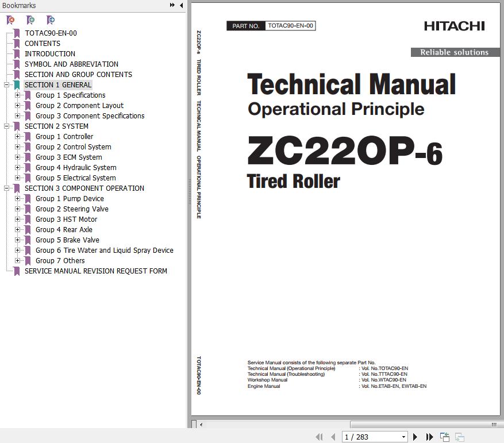Click the part number TOTAC90-EN-00 on the cover

pos(290,26)
